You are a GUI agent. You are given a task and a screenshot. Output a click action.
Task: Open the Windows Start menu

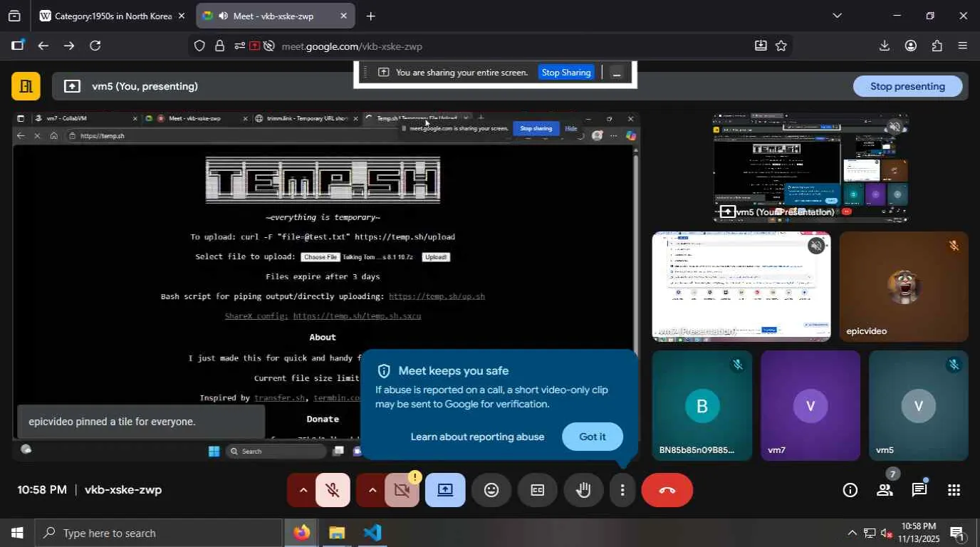pyautogui.click(x=17, y=533)
